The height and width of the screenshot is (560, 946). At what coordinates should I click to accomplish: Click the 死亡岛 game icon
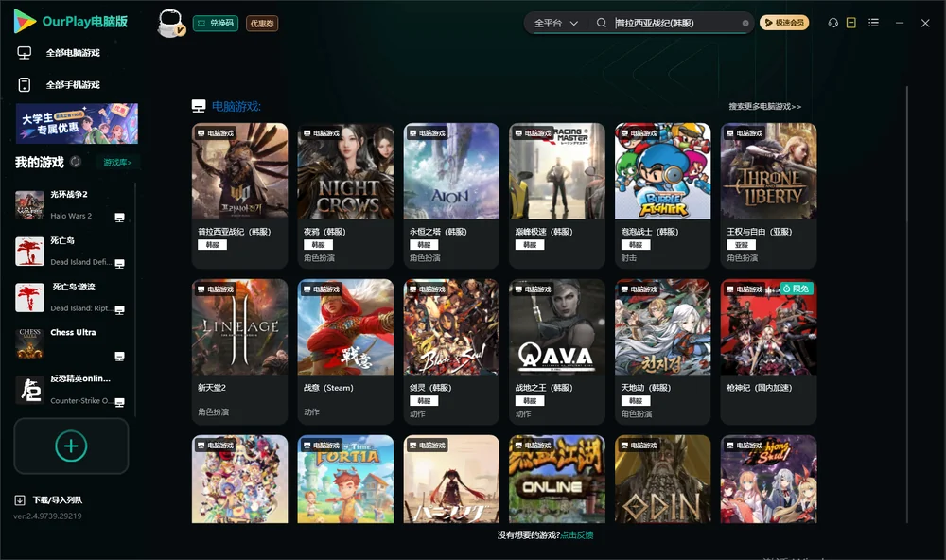click(29, 252)
